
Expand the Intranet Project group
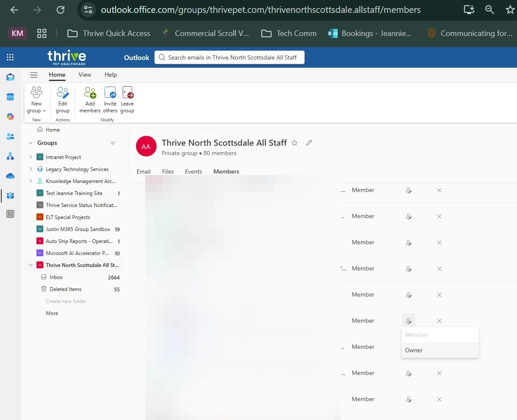pos(30,157)
